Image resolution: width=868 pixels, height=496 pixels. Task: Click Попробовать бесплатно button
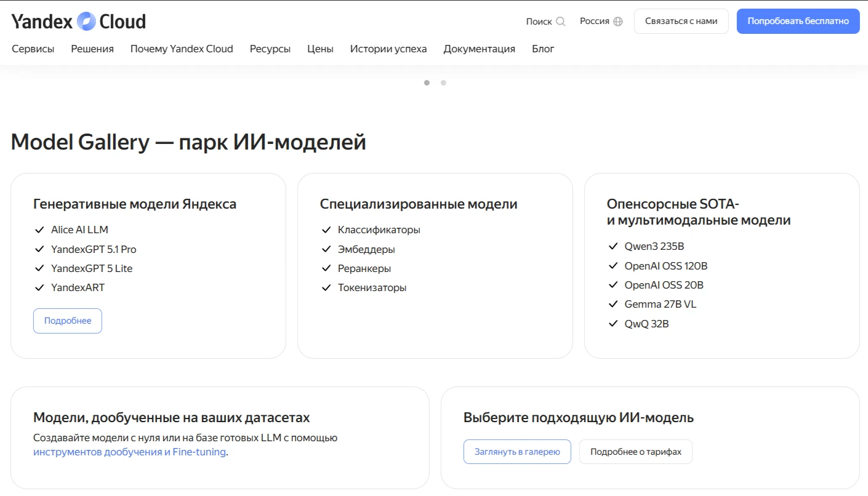[798, 21]
